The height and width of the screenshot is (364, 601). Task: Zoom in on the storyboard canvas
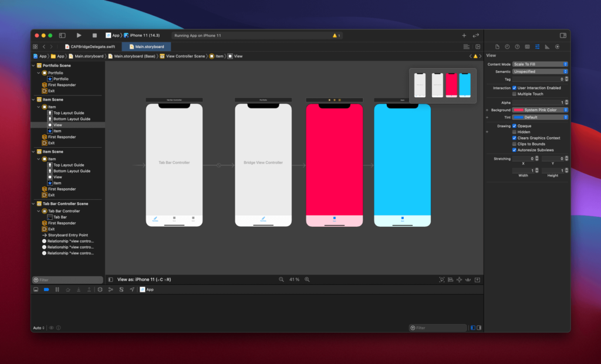coord(307,280)
